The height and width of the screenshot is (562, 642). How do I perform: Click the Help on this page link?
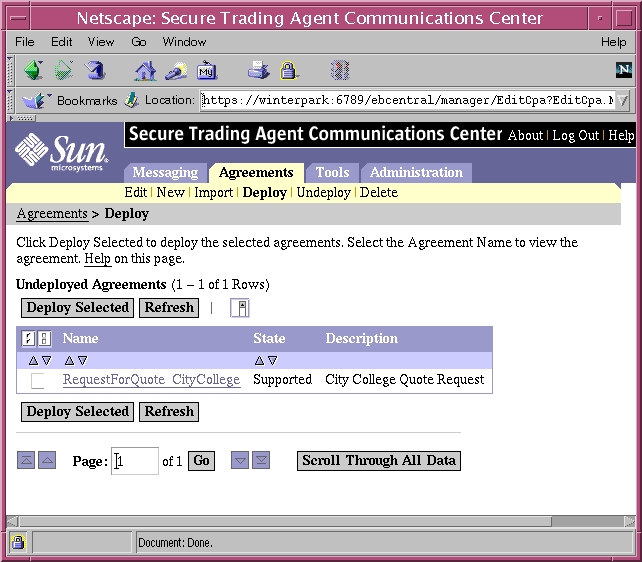coord(97,259)
